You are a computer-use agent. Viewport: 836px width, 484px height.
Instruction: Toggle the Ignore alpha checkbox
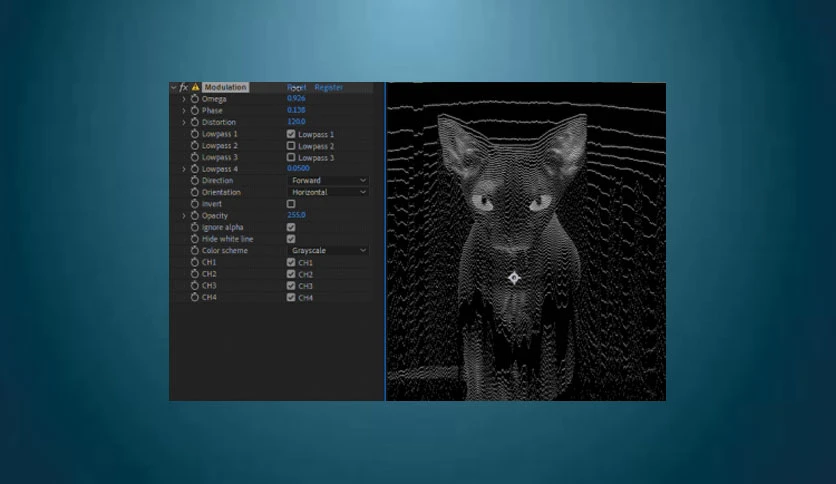point(291,227)
